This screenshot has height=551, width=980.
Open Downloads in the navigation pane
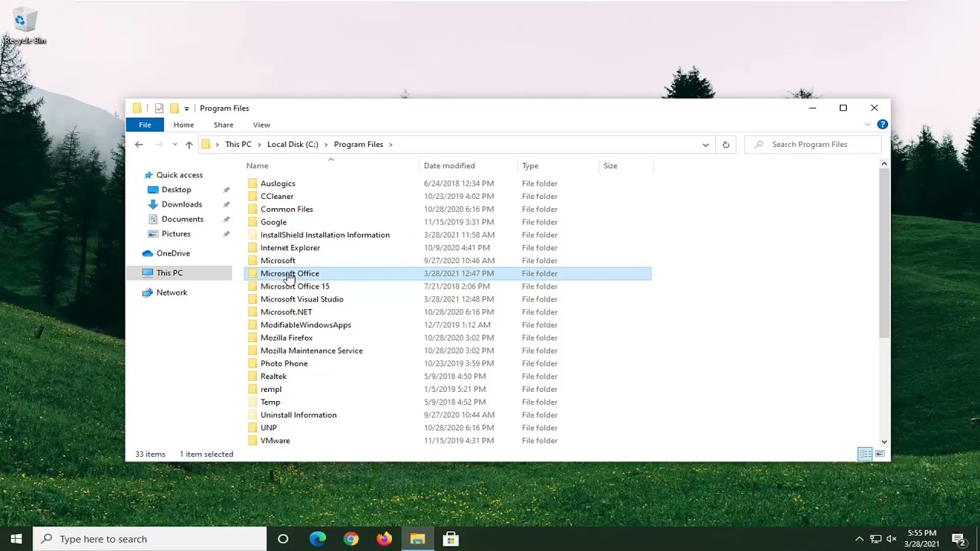click(181, 204)
